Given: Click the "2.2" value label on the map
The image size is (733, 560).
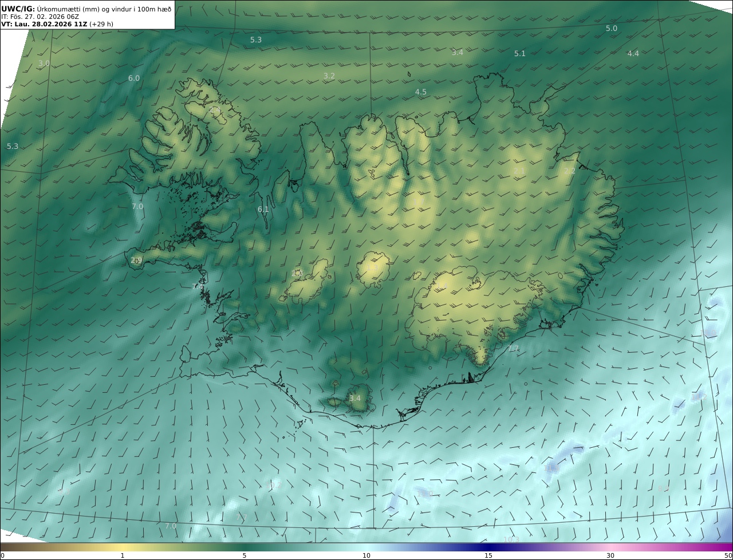Looking at the screenshot, I should (569, 171).
